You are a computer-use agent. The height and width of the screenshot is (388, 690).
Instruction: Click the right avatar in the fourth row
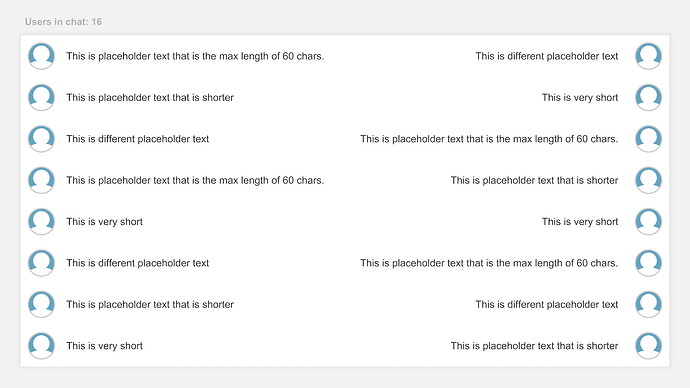coord(649,180)
